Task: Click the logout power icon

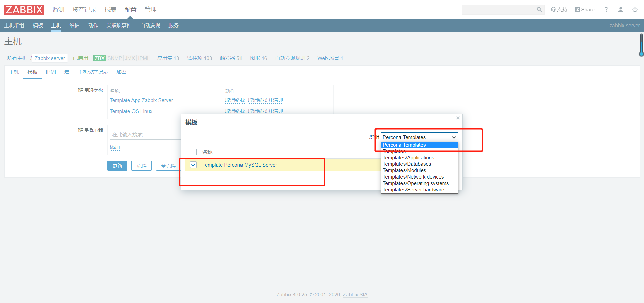Action: tap(635, 10)
